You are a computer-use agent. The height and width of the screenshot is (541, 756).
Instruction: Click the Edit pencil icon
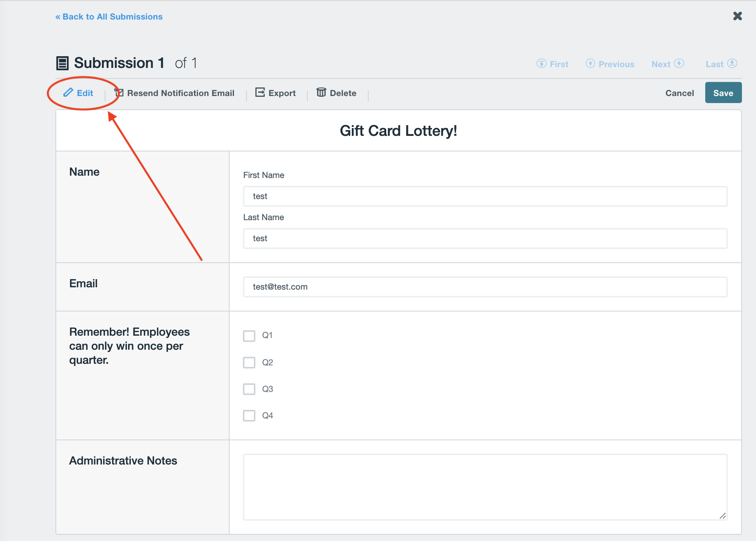pyautogui.click(x=68, y=93)
